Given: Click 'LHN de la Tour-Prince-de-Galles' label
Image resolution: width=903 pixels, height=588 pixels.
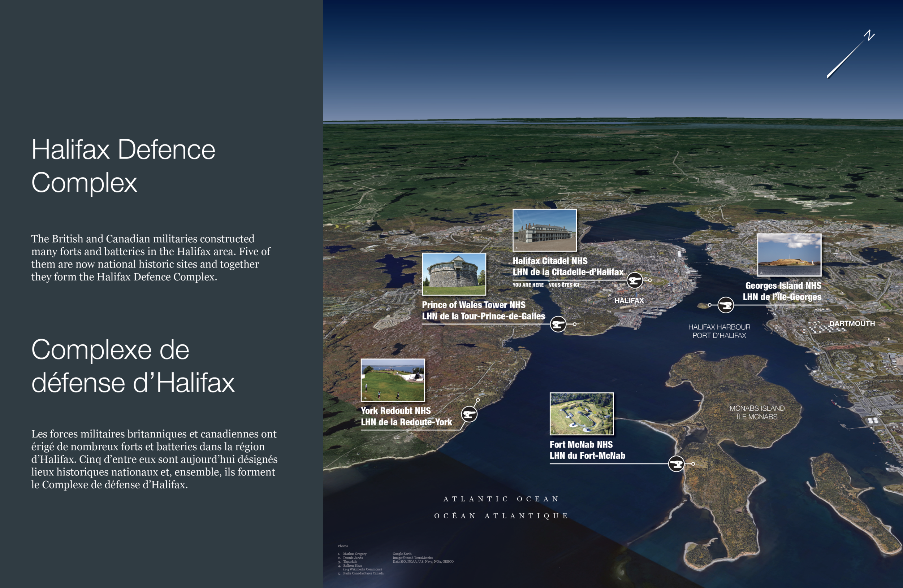Looking at the screenshot, I should [x=483, y=316].
